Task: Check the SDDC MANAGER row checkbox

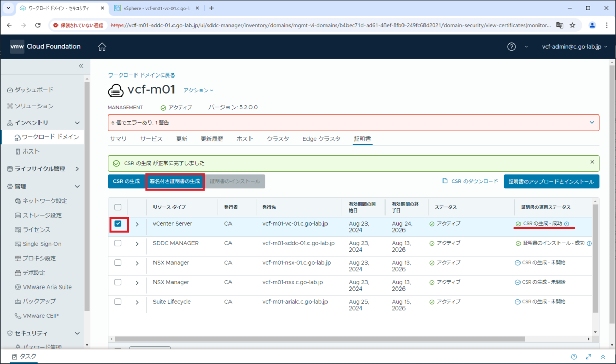Action: (x=118, y=243)
